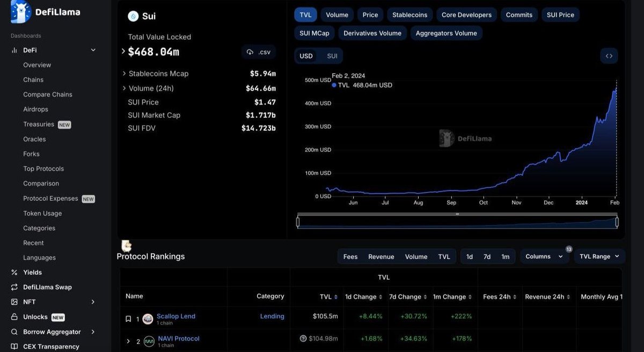Screen dimensions: 644x352
Task: Open Scallop Lend protocol page
Action: (176, 316)
